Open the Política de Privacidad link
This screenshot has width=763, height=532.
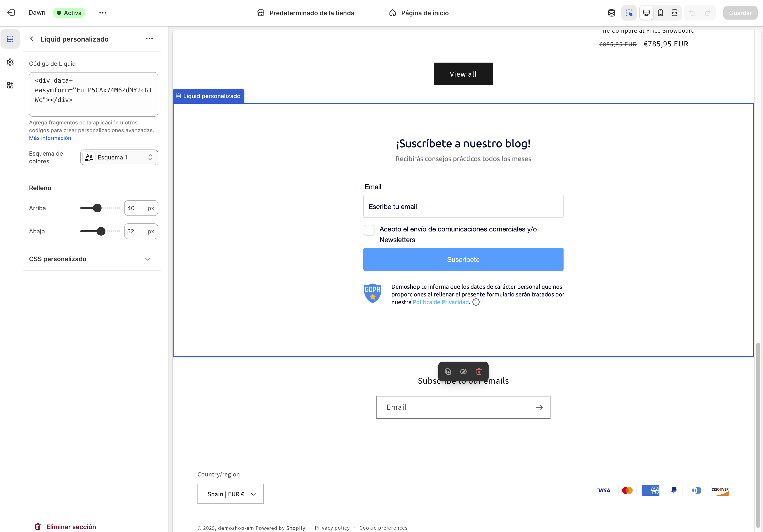point(441,302)
